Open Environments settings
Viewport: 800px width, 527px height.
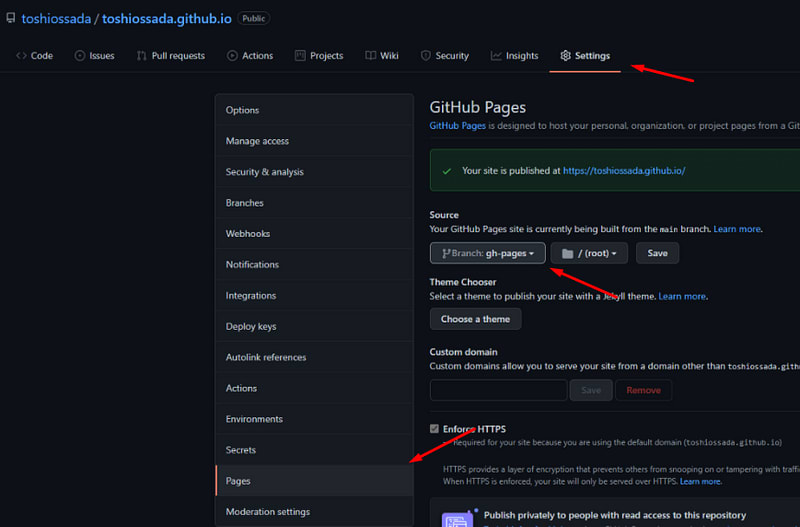pyautogui.click(x=314, y=419)
